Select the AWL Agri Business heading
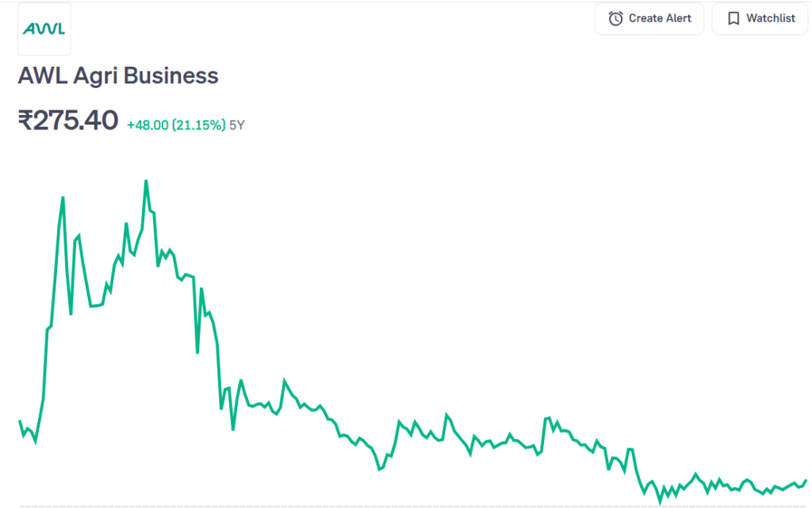 click(118, 76)
